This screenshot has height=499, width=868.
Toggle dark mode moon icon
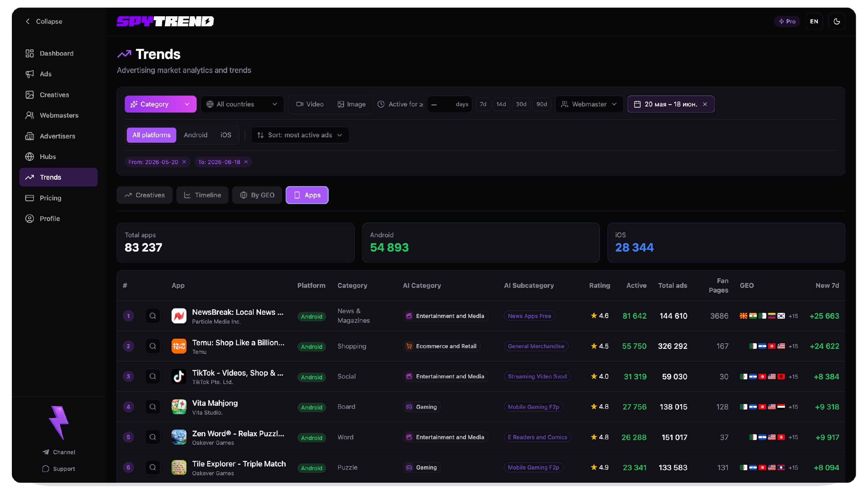pyautogui.click(x=836, y=21)
